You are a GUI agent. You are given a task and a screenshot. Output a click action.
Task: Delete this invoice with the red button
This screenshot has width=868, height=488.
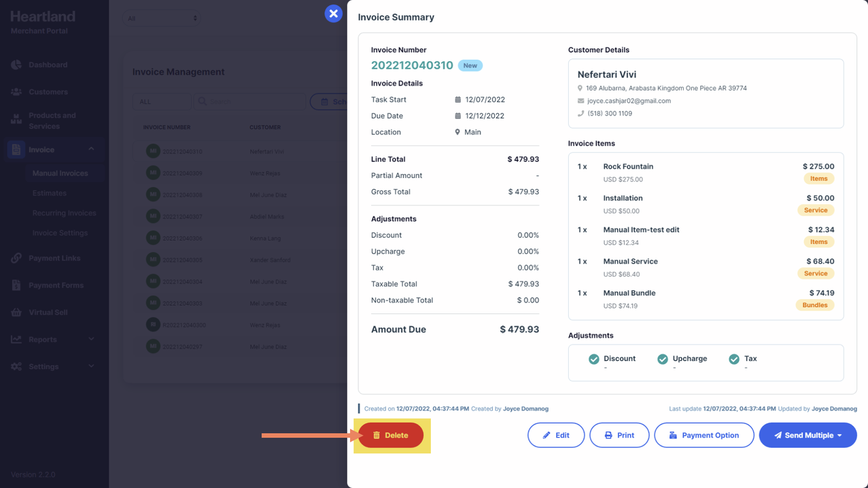[x=391, y=435]
